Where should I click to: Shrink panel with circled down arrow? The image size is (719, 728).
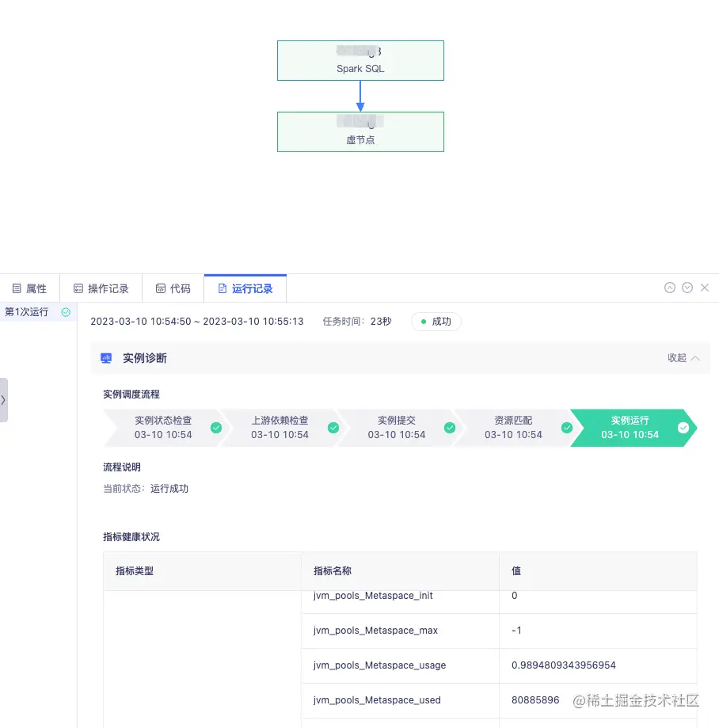687,288
